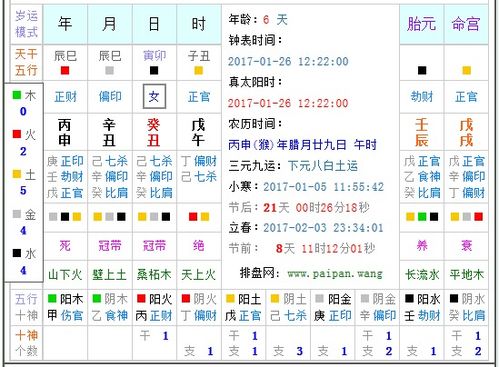
Task: Click the boxed 女 gender indicator
Action: [154, 97]
